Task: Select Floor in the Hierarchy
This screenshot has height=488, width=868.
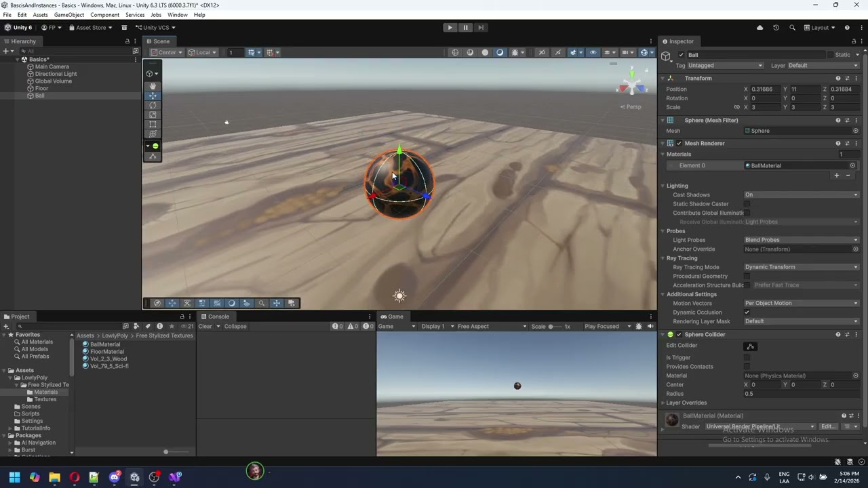Action: (x=41, y=89)
